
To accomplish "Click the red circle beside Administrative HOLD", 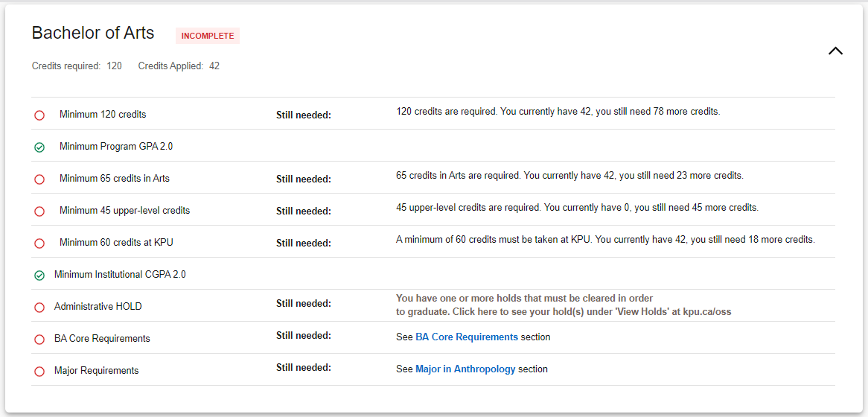I will (x=39, y=308).
